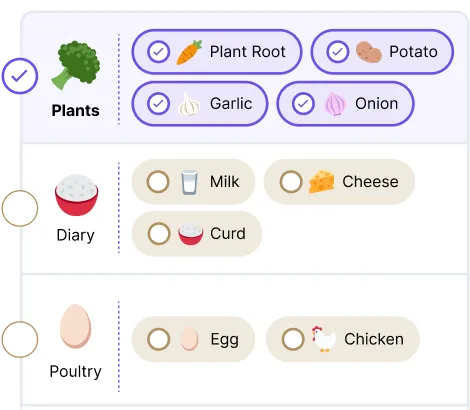Click the chicken icon
Viewport: 470px width, 410px height.
click(x=324, y=339)
